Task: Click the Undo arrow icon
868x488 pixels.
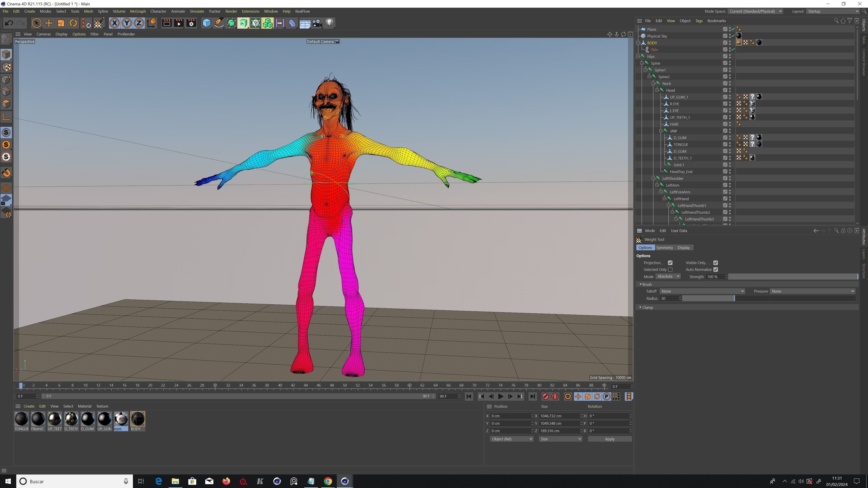Action: [x=9, y=23]
